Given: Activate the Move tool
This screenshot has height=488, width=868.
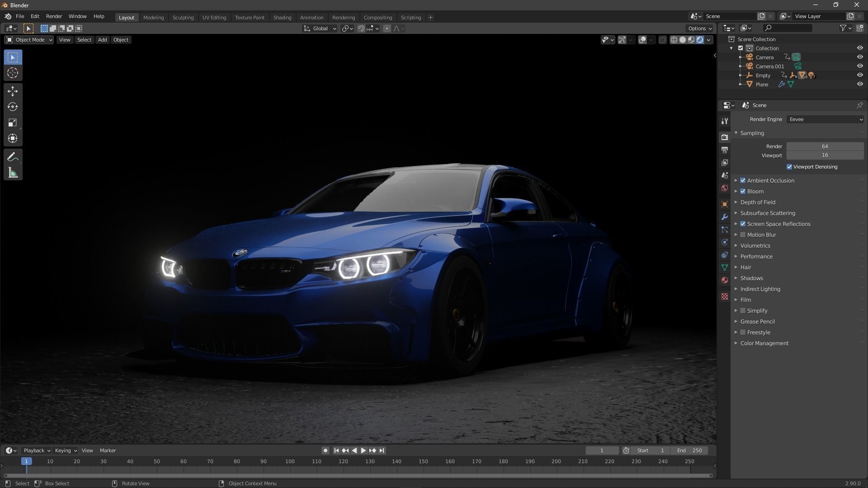Looking at the screenshot, I should (x=13, y=91).
